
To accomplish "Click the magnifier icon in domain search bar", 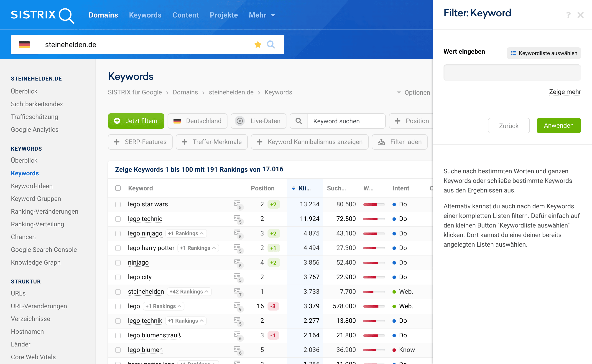I will coord(271,45).
